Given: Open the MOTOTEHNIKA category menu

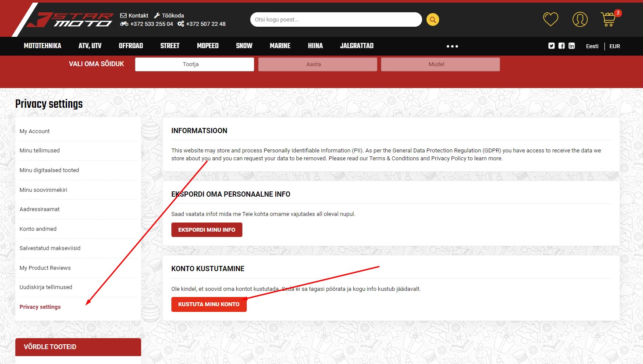Looking at the screenshot, I should (x=43, y=46).
